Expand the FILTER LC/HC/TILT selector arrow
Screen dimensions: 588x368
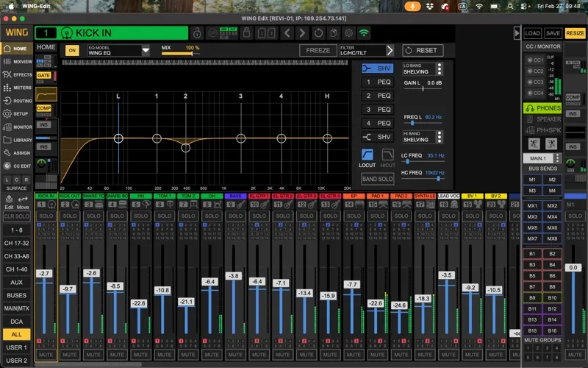tap(390, 50)
